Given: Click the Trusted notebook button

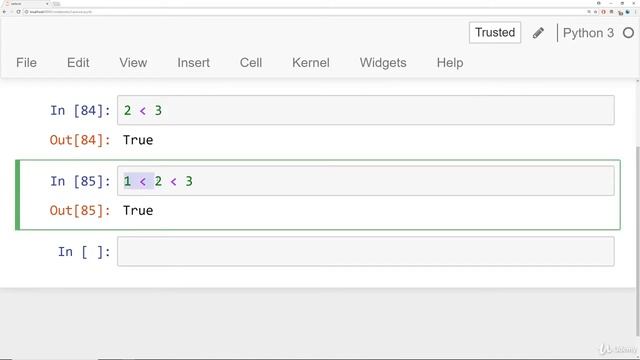Looking at the screenshot, I should click(x=495, y=33).
